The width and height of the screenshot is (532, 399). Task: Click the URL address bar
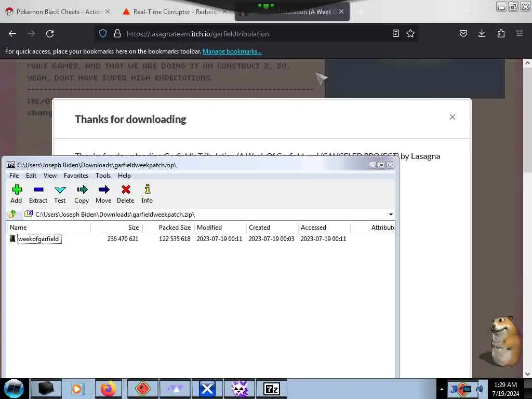(x=256, y=34)
